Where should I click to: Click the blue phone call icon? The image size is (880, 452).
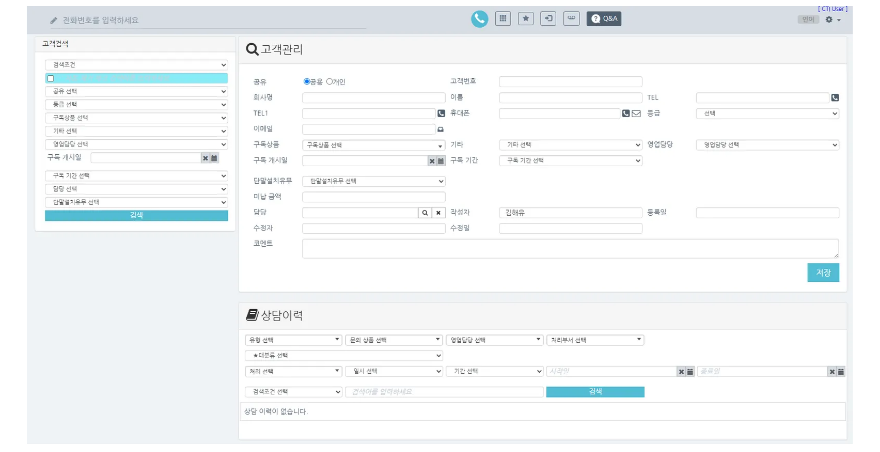tap(480, 18)
